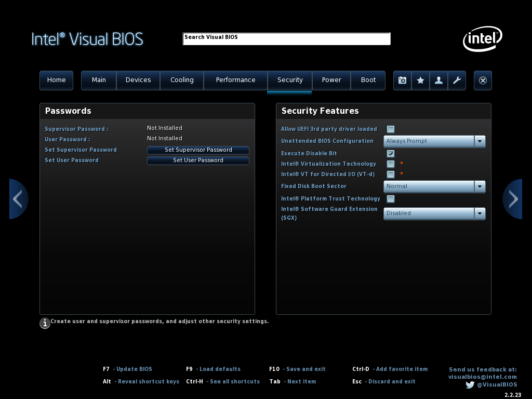Click the camera screenshot icon
Viewport: 532px width, 399px height.
tap(402, 81)
